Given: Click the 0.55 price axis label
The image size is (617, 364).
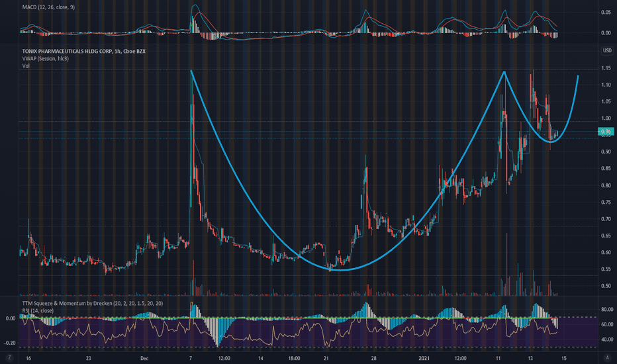Looking at the screenshot, I should [606, 269].
